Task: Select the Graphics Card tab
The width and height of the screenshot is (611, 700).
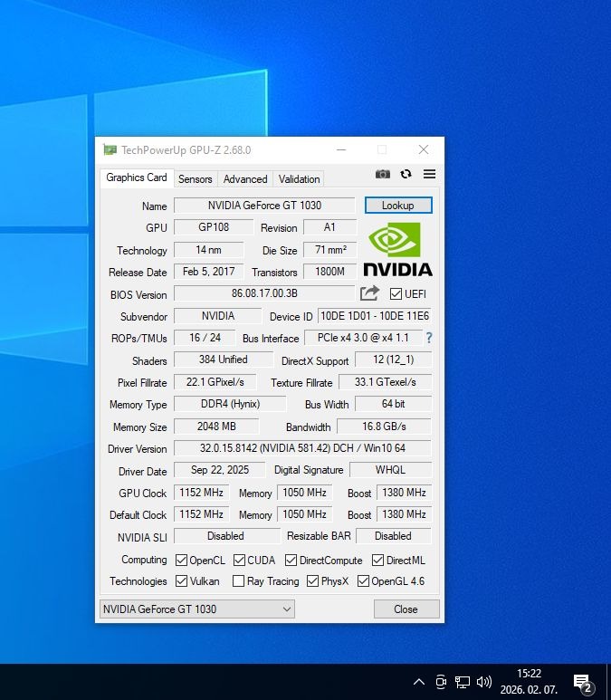Action: [137, 177]
